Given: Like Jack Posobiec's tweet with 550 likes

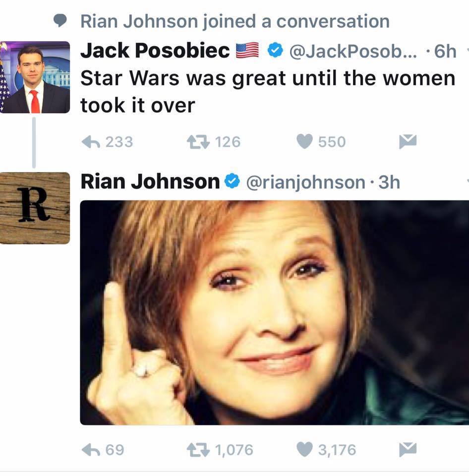Looking at the screenshot, I should click(x=303, y=142).
